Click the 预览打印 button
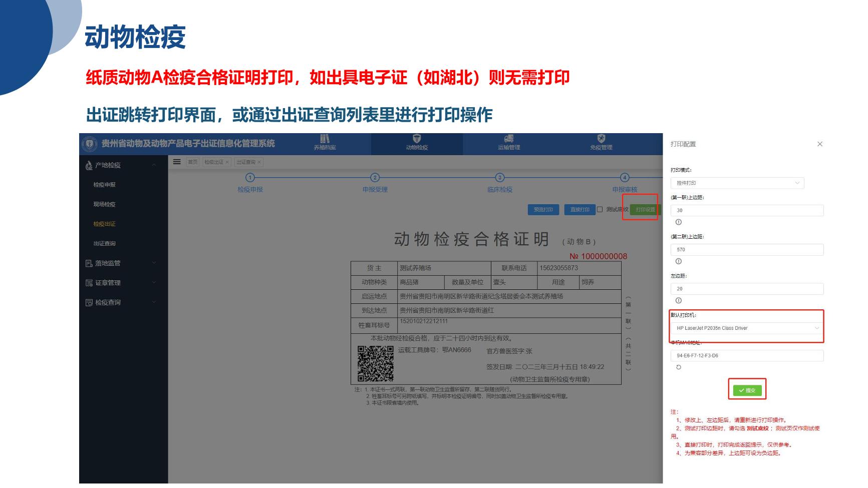This screenshot has width=868, height=488. point(543,210)
